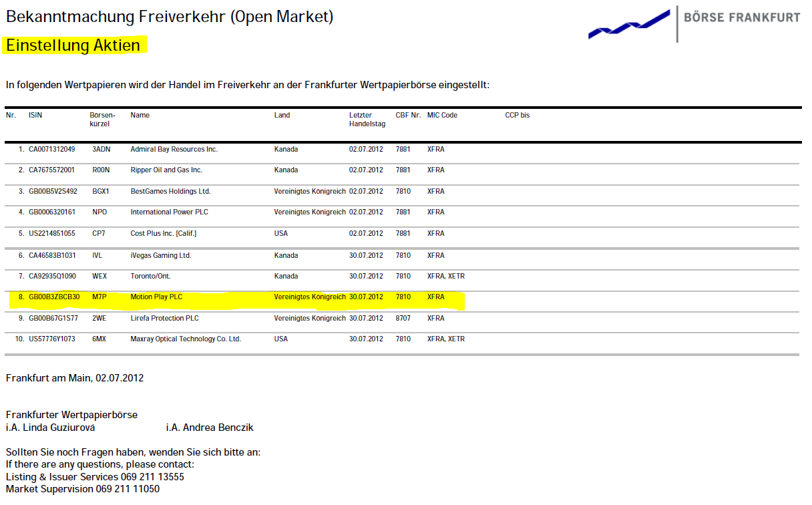
Task: Click ISIN CA7675572001 for Ripper Oil
Action: (52, 170)
